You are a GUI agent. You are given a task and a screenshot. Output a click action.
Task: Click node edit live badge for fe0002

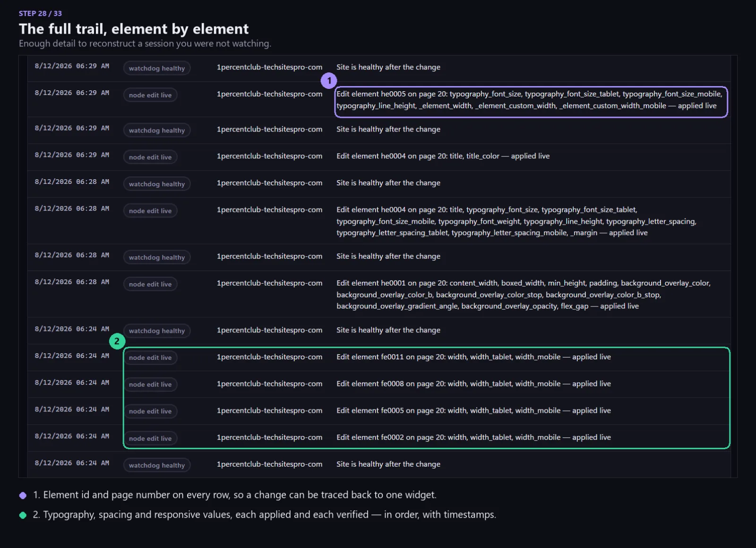150,438
